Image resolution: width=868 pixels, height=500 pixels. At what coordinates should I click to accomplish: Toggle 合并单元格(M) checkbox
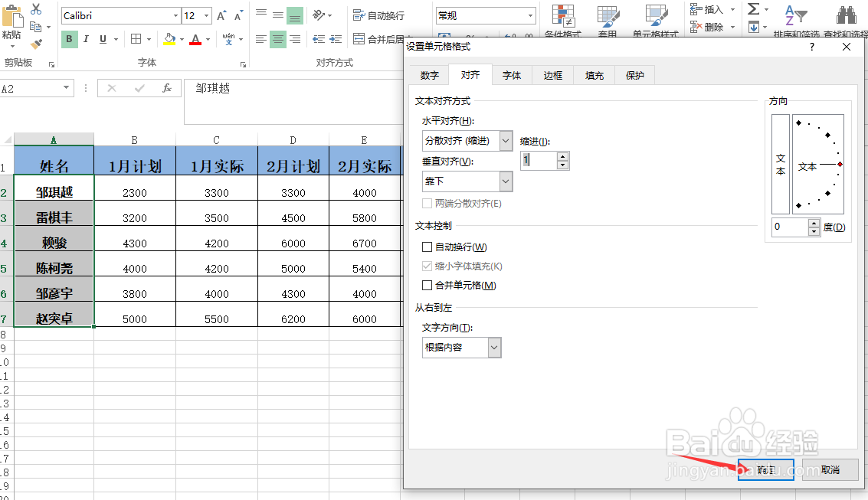coord(427,286)
